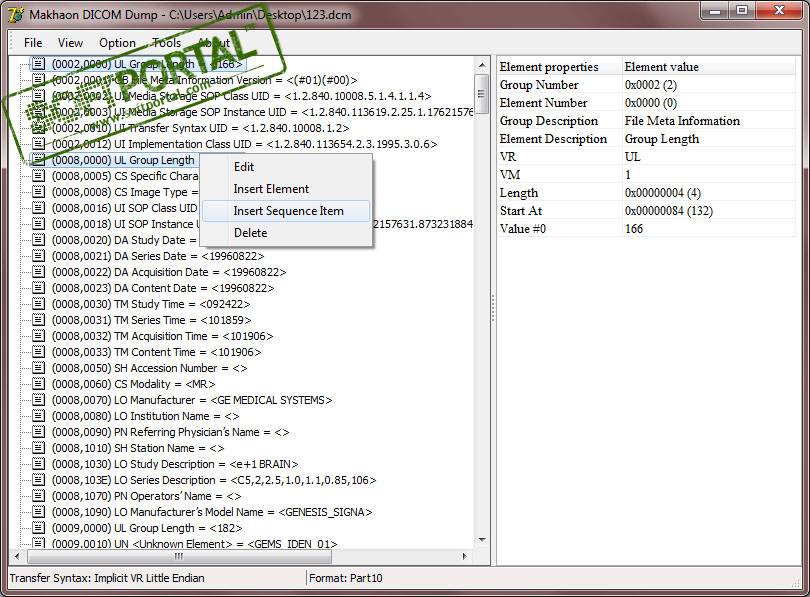Click Format: Part10 status bar text

[346, 578]
